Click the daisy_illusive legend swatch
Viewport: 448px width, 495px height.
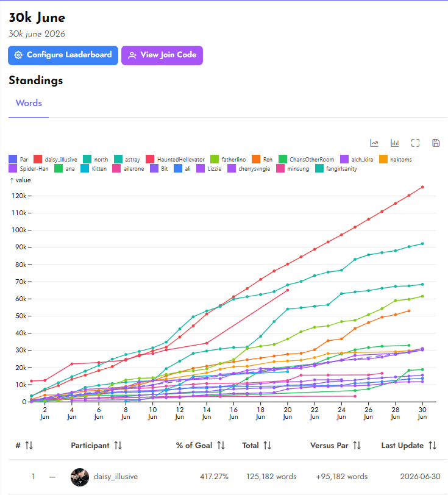tap(38, 160)
